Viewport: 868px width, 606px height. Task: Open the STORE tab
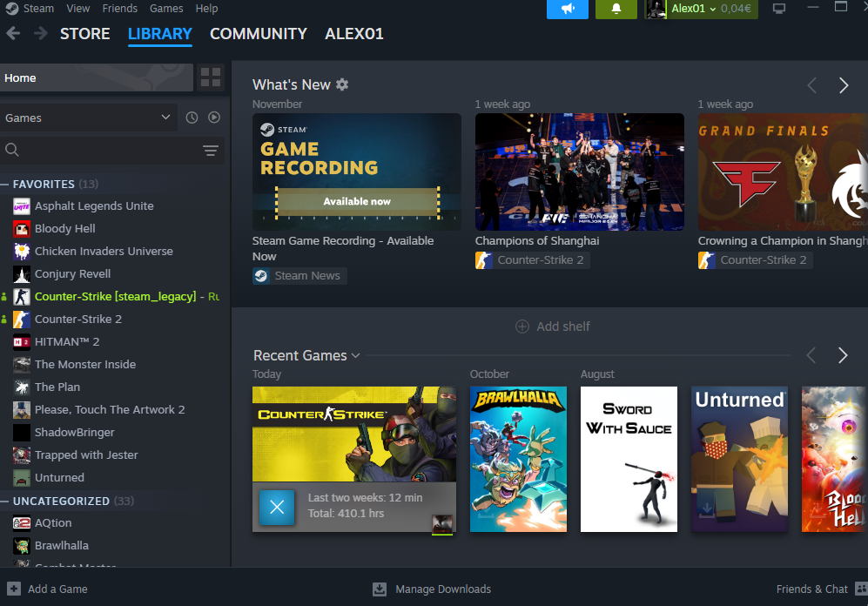point(84,34)
